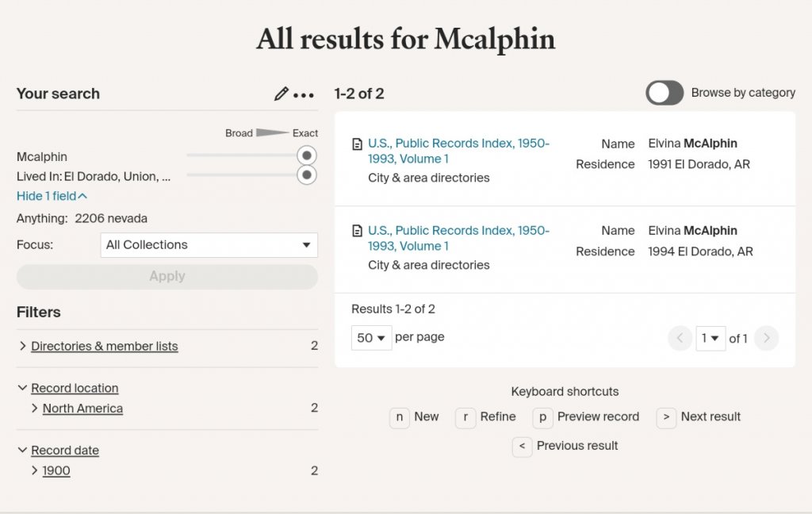The height and width of the screenshot is (514, 812).
Task: Expand Directories & member lists filter
Action: tap(104, 346)
